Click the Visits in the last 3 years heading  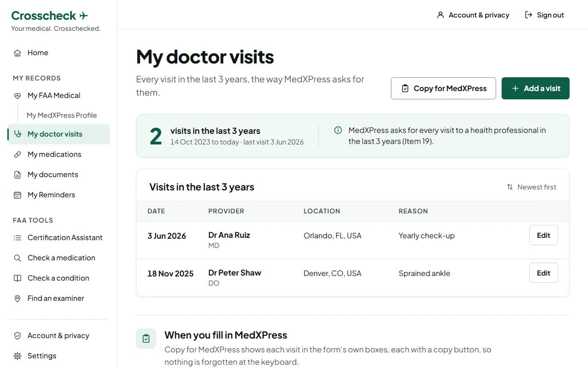pos(202,187)
